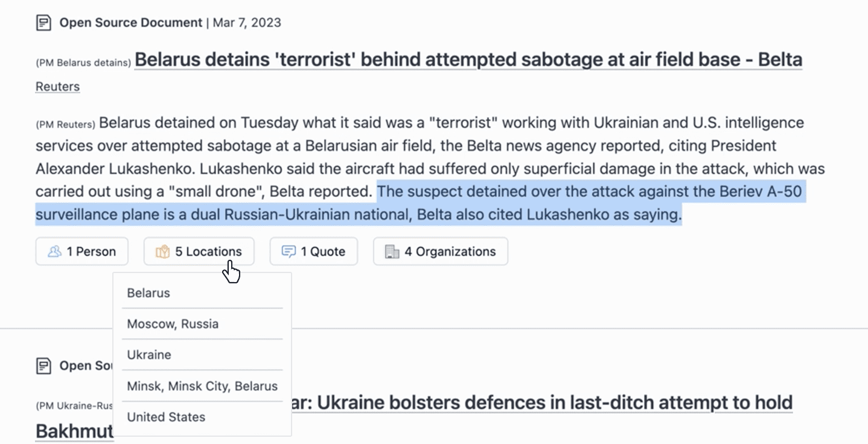The height and width of the screenshot is (444, 868).
Task: Open the Belarus detains 'terrorist' headline link
Action: (468, 60)
